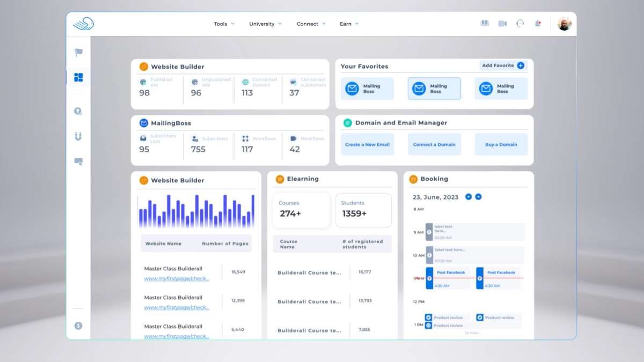Open the Students 1359+ card
The width and height of the screenshot is (644, 362).
pyautogui.click(x=363, y=210)
